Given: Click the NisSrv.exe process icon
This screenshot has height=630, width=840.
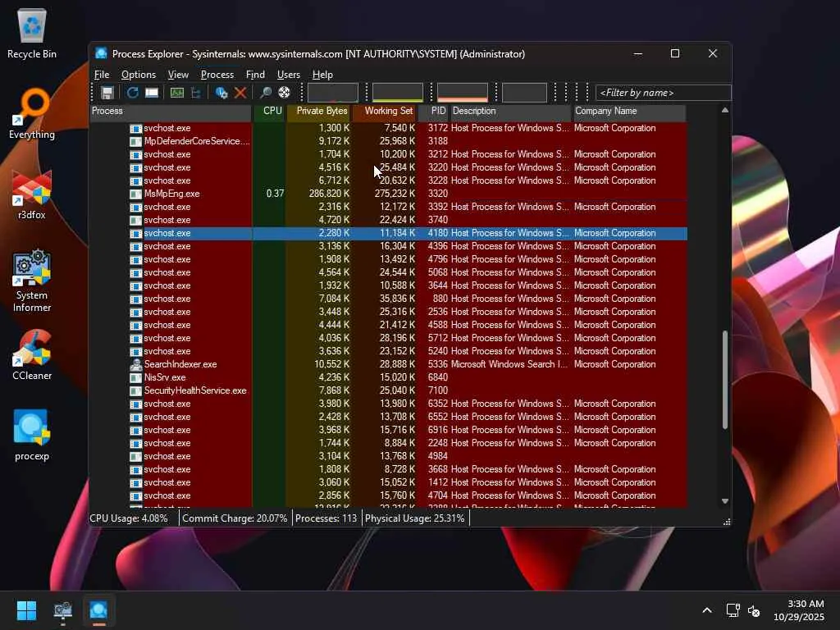Looking at the screenshot, I should coord(136,377).
